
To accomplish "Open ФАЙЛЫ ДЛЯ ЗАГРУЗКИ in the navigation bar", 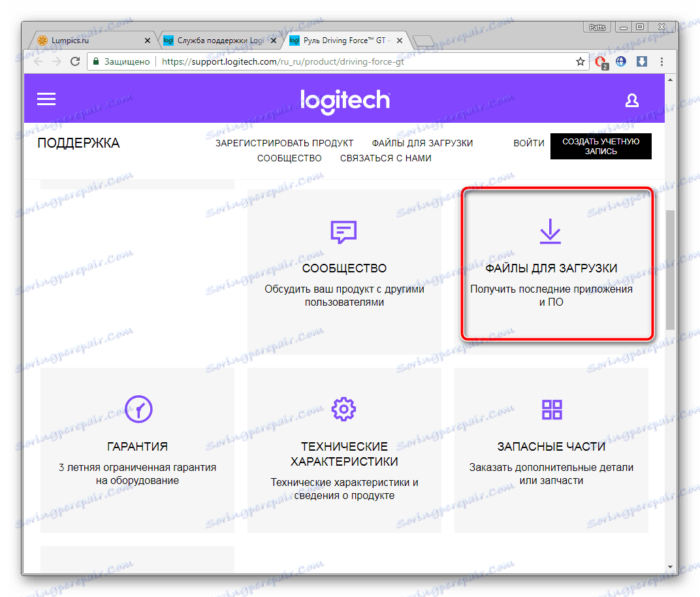I will pos(422,143).
